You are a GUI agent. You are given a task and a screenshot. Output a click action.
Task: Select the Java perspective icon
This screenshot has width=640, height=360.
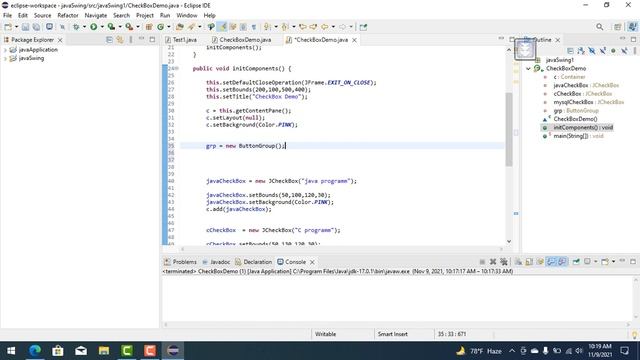point(633,27)
